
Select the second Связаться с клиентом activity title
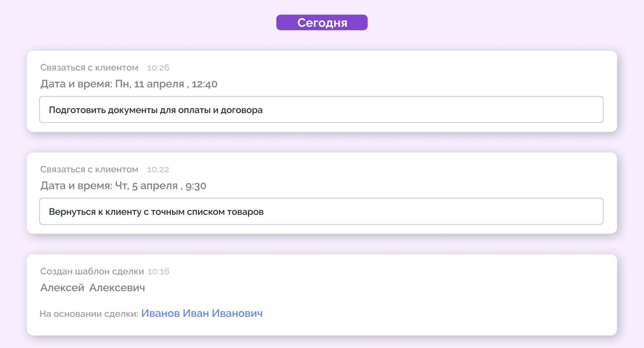point(89,169)
